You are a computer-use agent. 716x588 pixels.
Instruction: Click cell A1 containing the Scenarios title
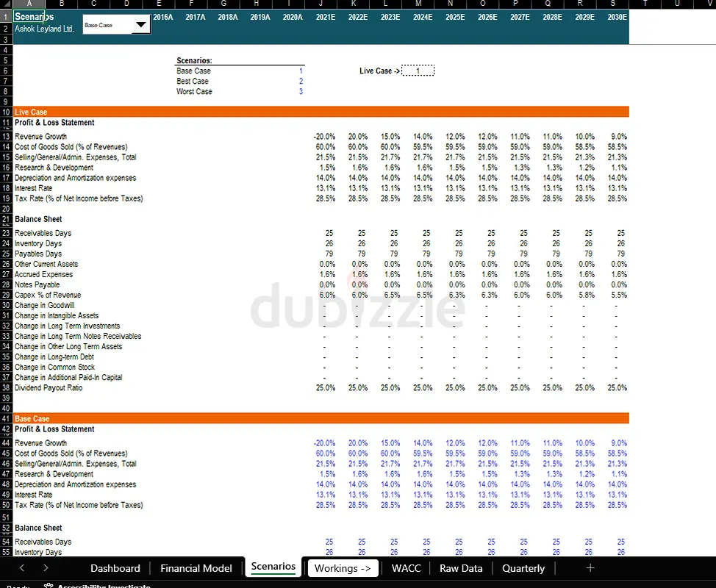[x=31, y=15]
